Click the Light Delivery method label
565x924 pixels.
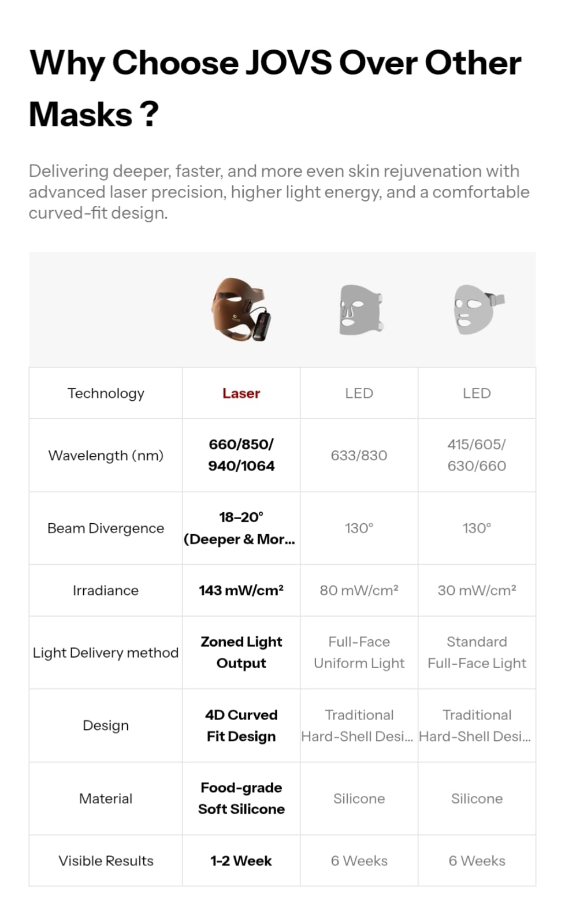106,653
